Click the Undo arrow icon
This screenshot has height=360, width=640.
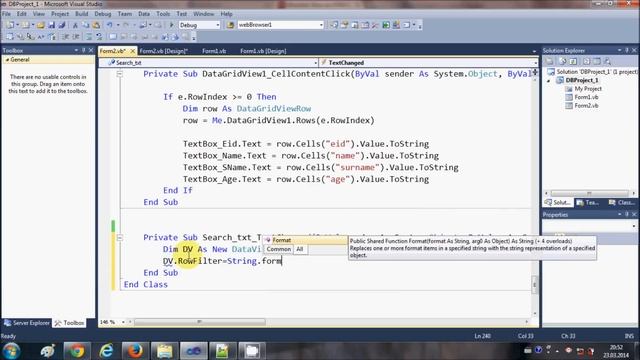click(109, 25)
